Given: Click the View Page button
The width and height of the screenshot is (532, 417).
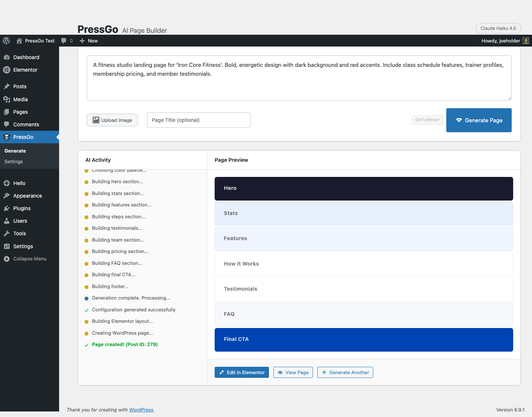Looking at the screenshot, I should tap(293, 372).
